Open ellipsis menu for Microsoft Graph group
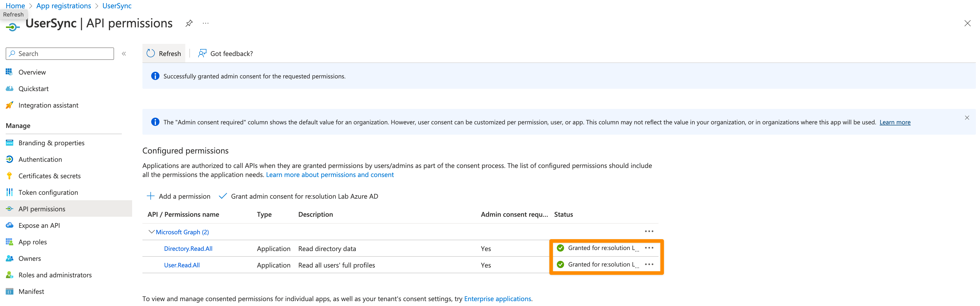Viewport: 980px width, 306px height. (649, 231)
